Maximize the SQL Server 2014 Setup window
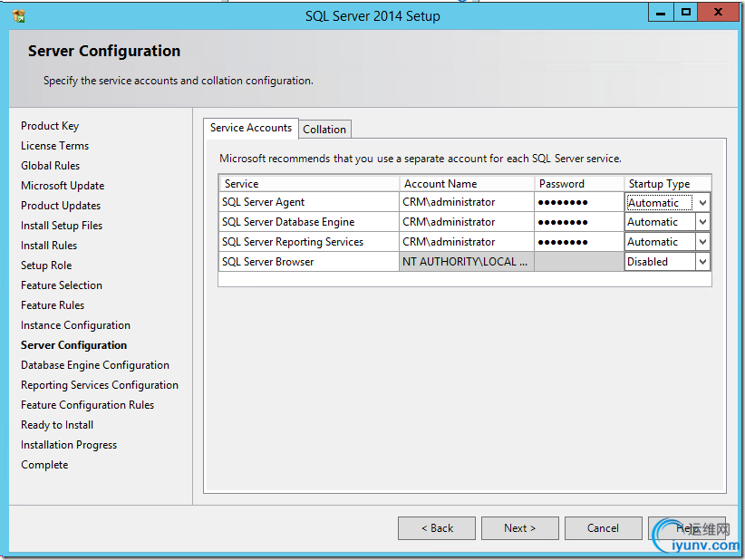Screen dimensions: 745x560 (685, 13)
